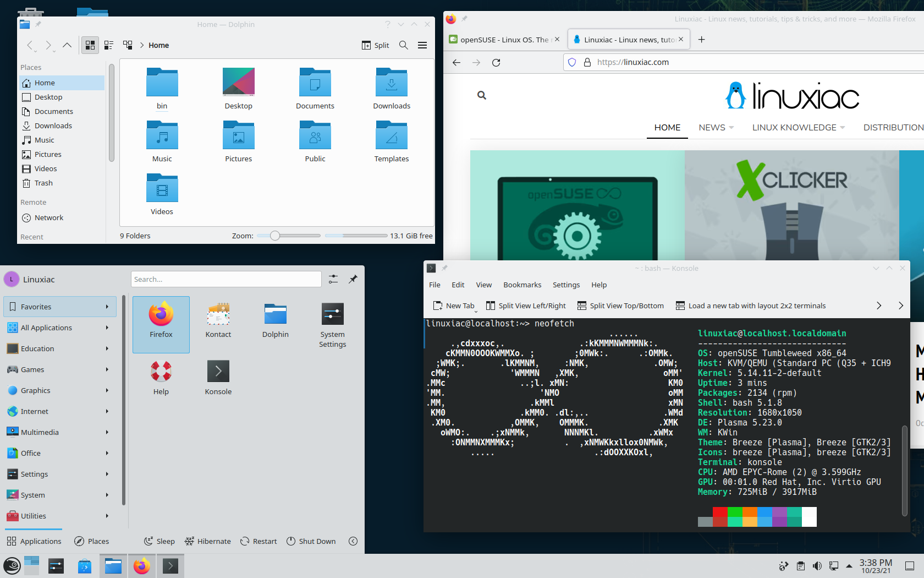Expand the Graphics category
This screenshot has height=578, width=924.
(x=60, y=390)
